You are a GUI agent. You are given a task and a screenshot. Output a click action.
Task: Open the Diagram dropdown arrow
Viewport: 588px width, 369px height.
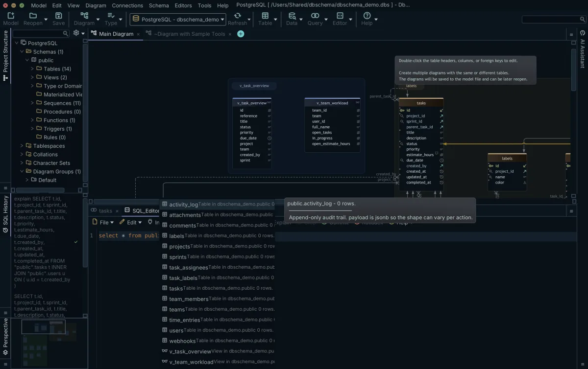[x=98, y=20]
